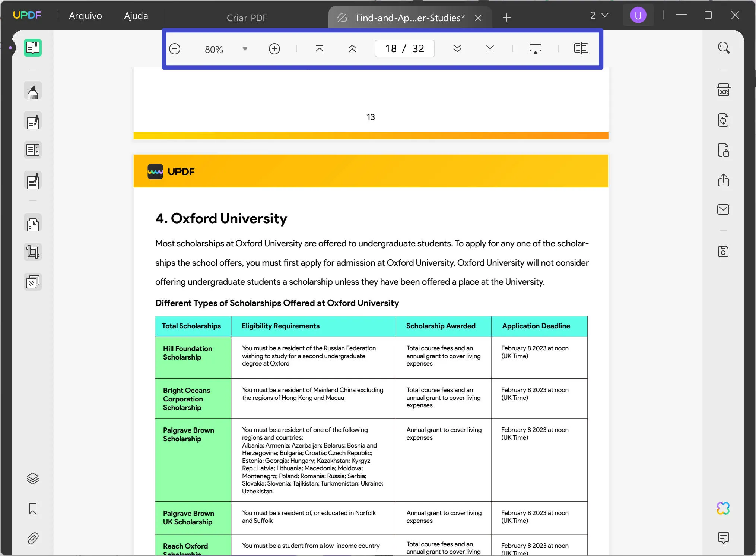Start slideshow presentation mode
The image size is (756, 556).
536,48
